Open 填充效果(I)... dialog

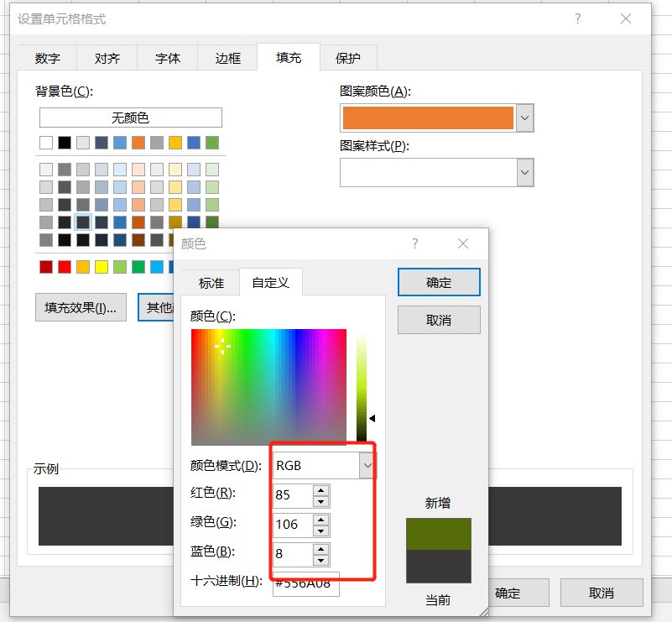[81, 307]
